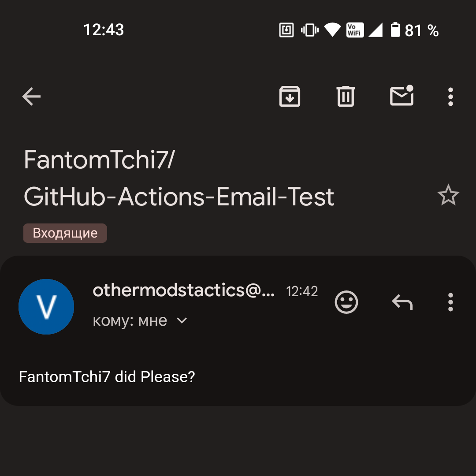Expand recipient details chevron

pyautogui.click(x=182, y=321)
